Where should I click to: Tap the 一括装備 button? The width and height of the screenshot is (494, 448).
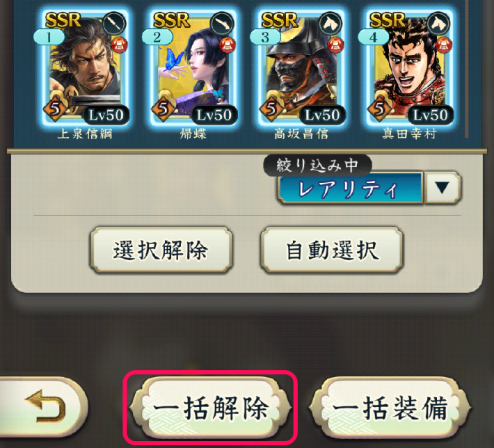tap(390, 408)
